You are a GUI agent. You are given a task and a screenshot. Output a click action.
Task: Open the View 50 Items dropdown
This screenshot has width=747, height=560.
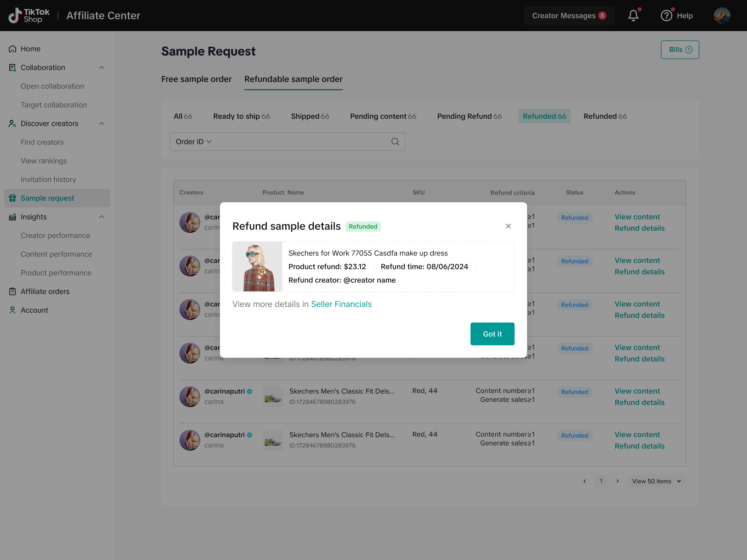click(x=656, y=481)
